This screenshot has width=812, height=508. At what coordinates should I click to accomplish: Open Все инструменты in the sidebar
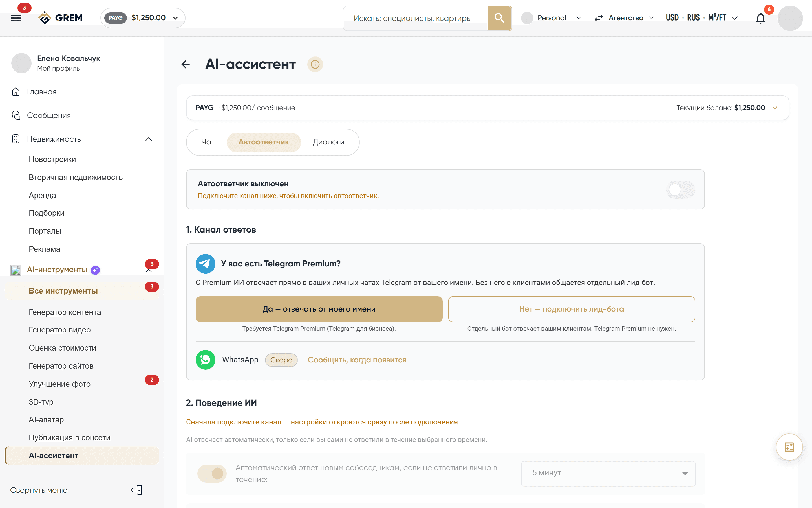coord(81,291)
